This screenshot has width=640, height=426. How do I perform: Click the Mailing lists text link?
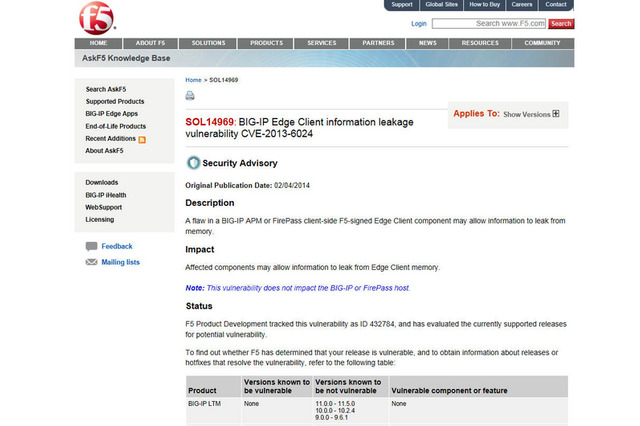click(120, 262)
